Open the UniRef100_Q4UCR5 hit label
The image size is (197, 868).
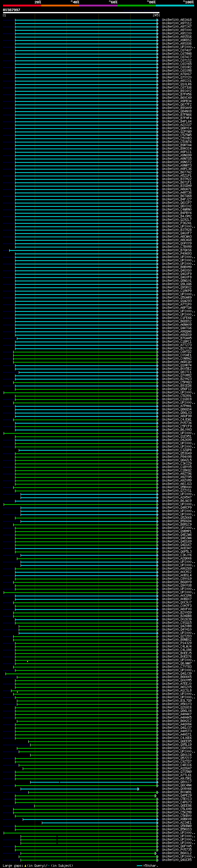coord(176,860)
